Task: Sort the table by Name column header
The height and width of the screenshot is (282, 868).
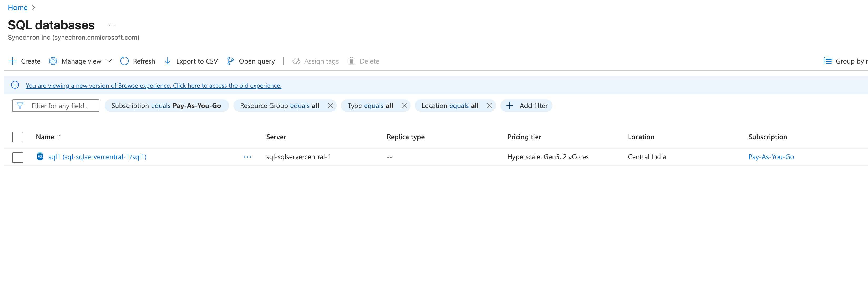Action: click(45, 137)
